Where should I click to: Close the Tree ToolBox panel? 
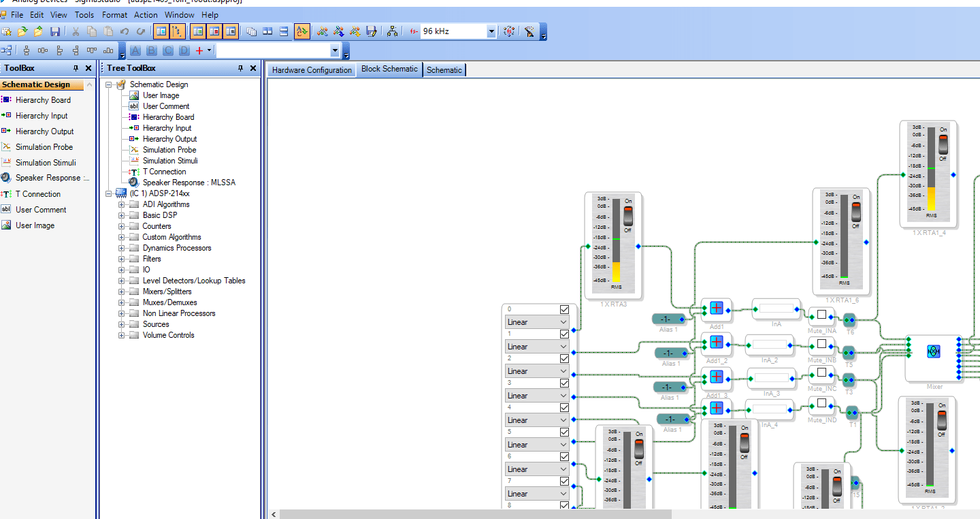coord(253,68)
